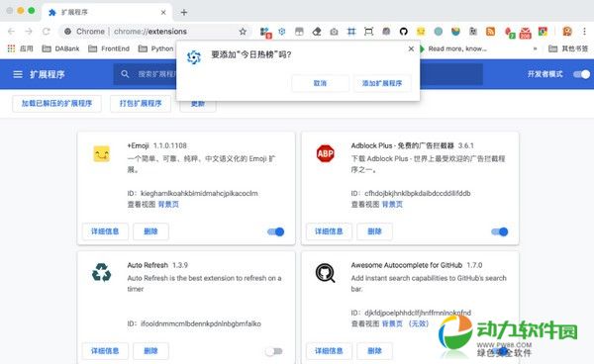Open the hamburger menu beside 扩展程序
594x364 pixels.
[18, 74]
